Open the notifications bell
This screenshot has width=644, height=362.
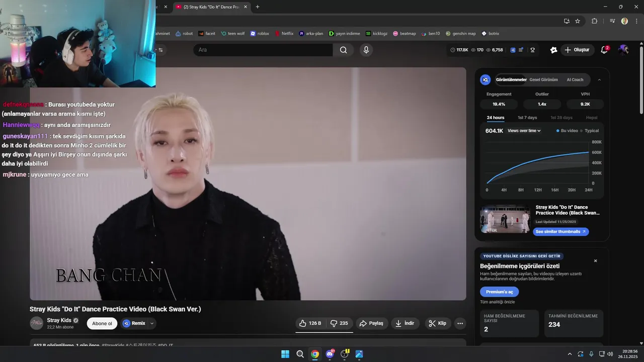pyautogui.click(x=604, y=50)
